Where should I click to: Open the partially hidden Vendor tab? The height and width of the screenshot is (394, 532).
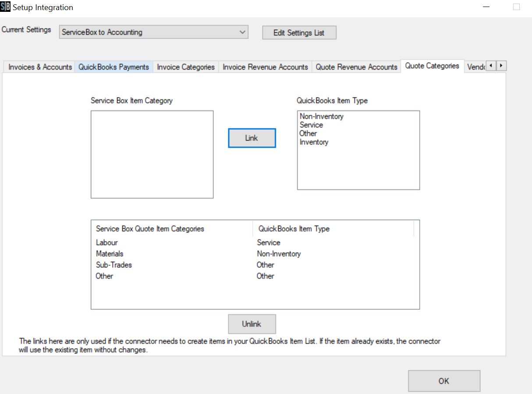[475, 67]
